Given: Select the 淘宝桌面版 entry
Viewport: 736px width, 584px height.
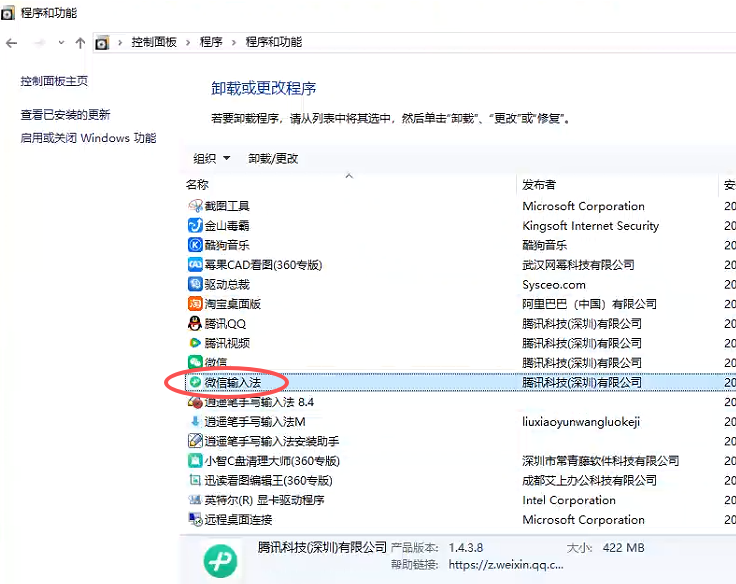Looking at the screenshot, I should click(232, 304).
